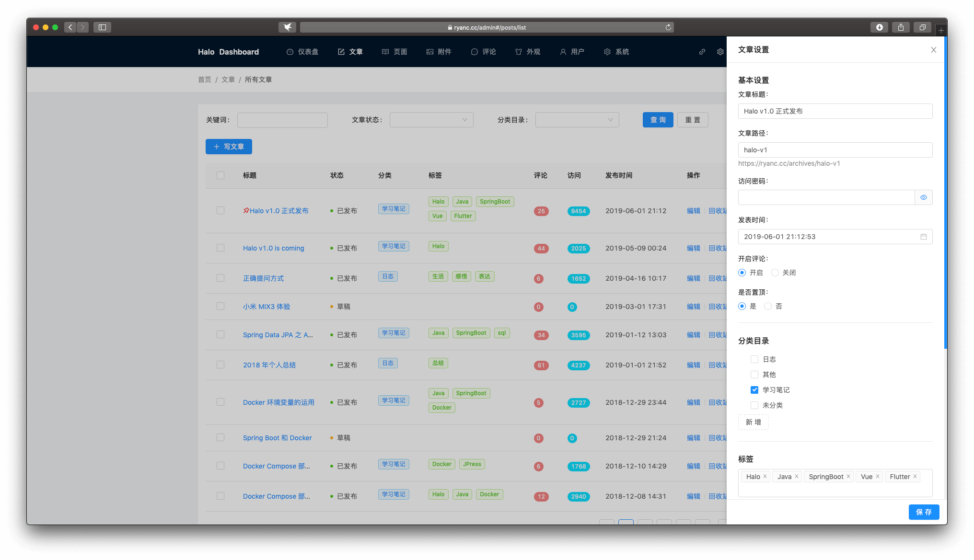The width and height of the screenshot is (974, 560).
Task: Open the 仪表盘 dashboard section
Action: [x=302, y=52]
